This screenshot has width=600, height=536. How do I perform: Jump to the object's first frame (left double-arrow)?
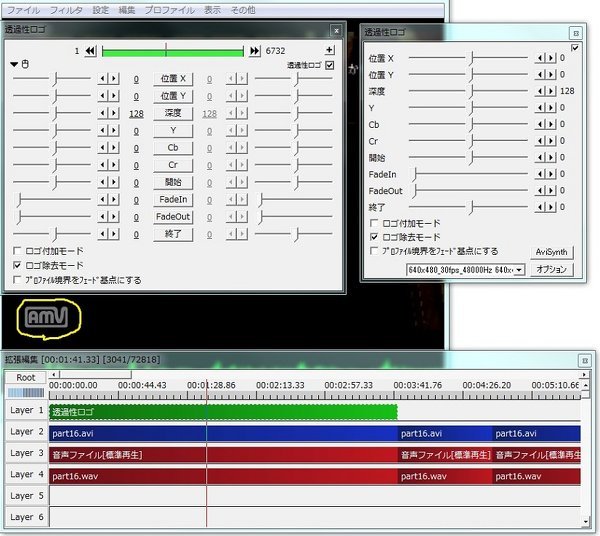90,50
